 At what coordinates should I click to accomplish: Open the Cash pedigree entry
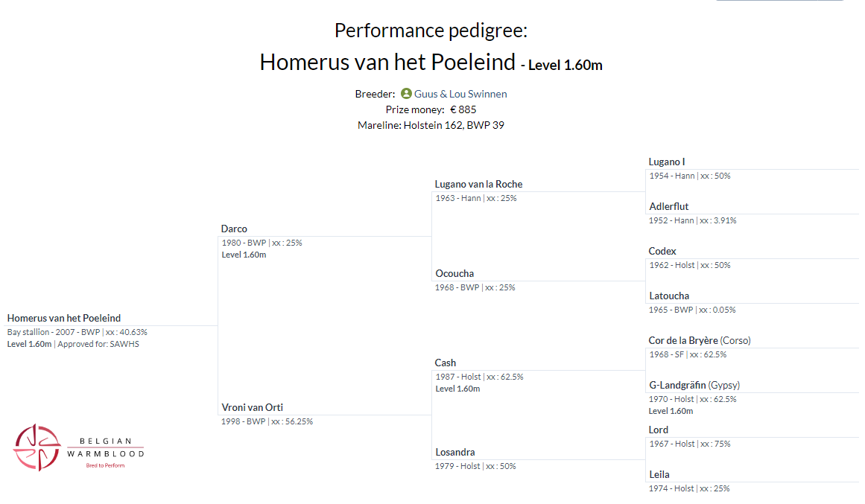point(445,363)
